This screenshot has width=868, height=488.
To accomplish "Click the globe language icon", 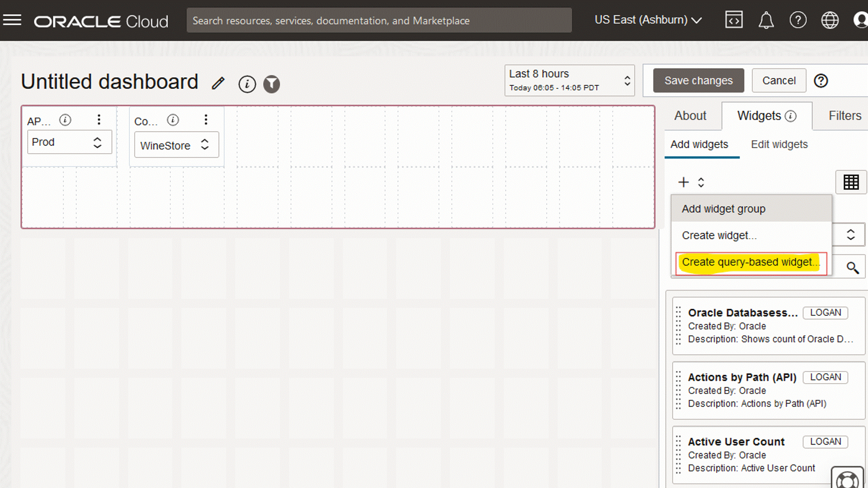I will click(x=830, y=20).
